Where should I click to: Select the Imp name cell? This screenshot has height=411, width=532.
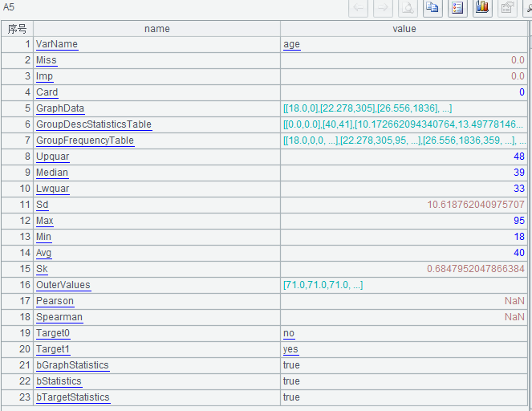point(156,76)
